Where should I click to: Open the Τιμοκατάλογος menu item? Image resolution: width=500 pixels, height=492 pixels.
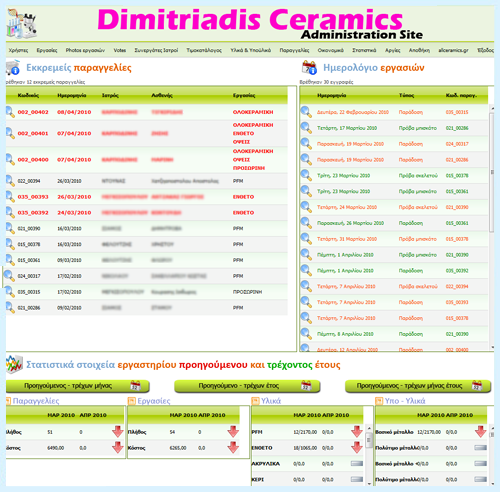(x=204, y=50)
